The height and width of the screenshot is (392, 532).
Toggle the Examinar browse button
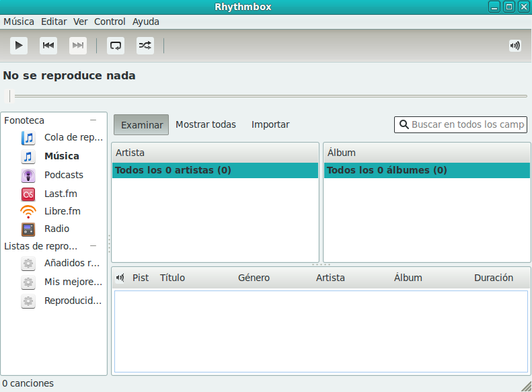pyautogui.click(x=141, y=125)
